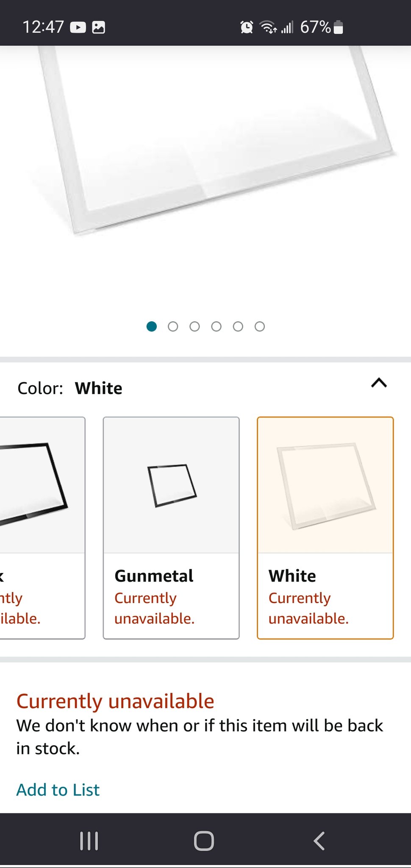Screen dimensions: 411x868
Task: Tap the battery icon in status bar
Action: [338, 27]
